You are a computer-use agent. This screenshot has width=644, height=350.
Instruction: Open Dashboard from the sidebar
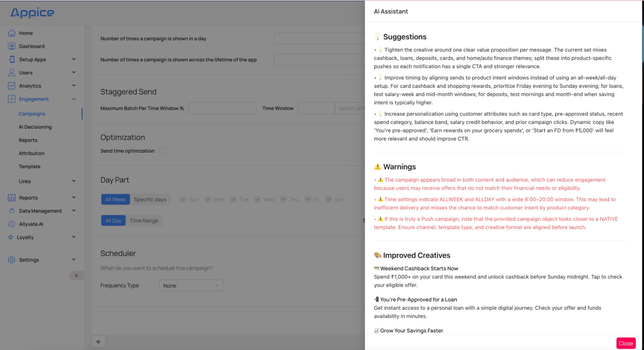[x=32, y=46]
